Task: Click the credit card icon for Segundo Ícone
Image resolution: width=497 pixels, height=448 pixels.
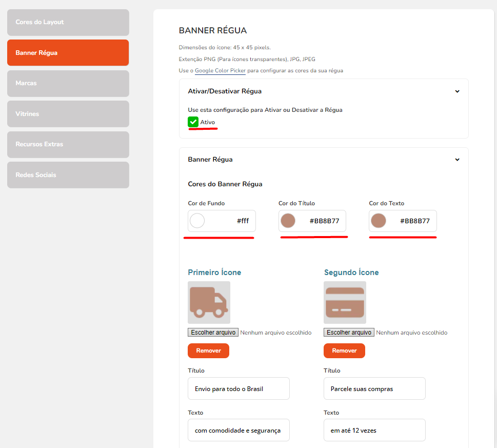Action: 345,302
